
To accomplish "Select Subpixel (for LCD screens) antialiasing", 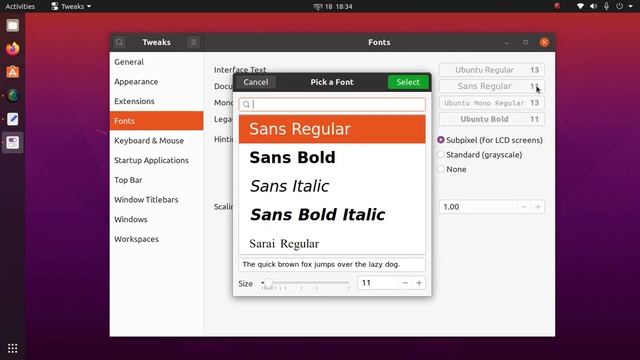I will coord(440,140).
